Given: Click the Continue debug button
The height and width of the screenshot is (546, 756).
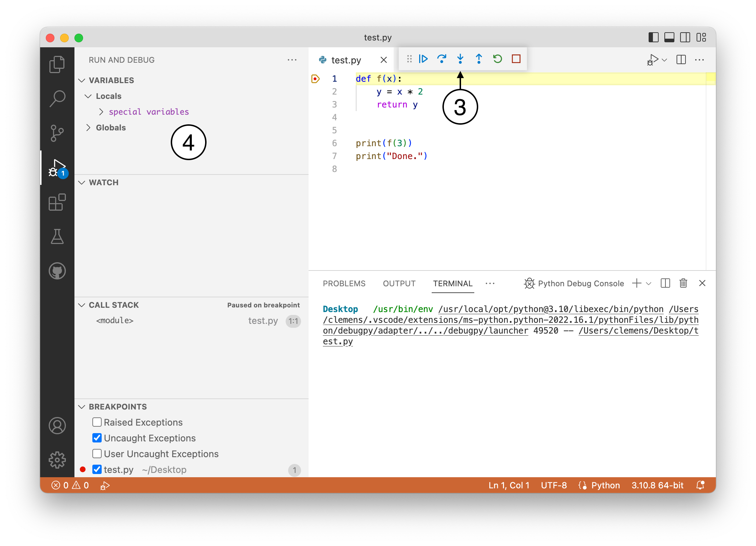Looking at the screenshot, I should click(423, 59).
